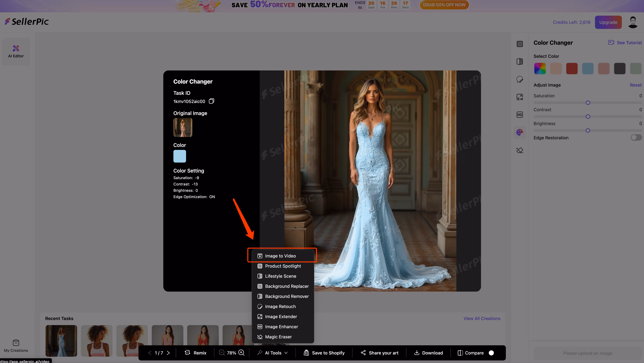Click the Image Extender sidebar icon

pyautogui.click(x=519, y=97)
